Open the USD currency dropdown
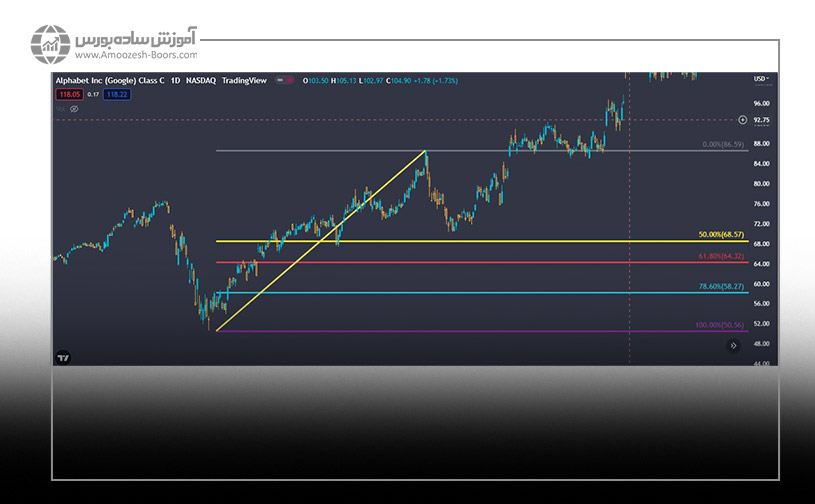 pyautogui.click(x=763, y=80)
